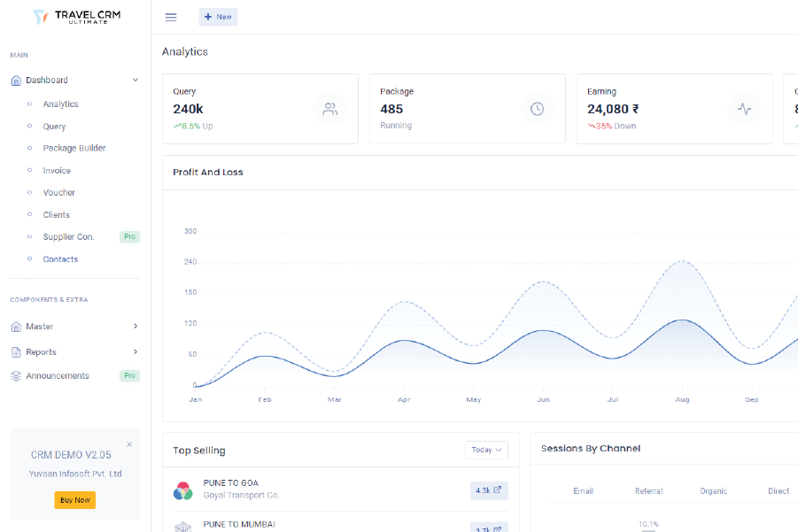
Task: Click the users icon in Query card
Action: pos(330,109)
